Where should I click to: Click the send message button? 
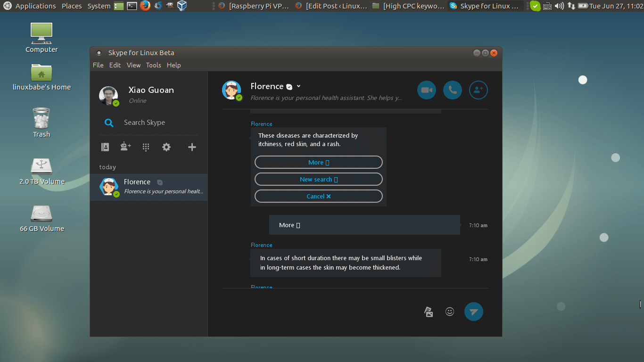click(473, 312)
